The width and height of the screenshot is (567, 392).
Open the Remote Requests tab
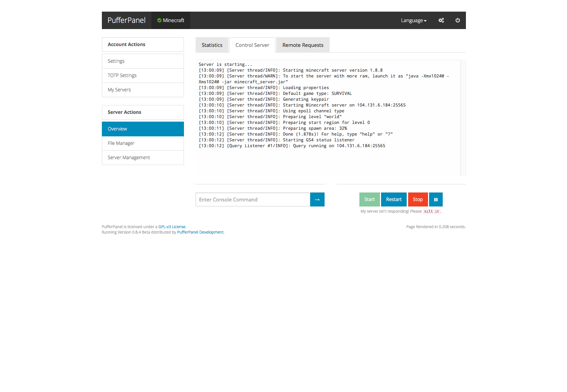(302, 45)
